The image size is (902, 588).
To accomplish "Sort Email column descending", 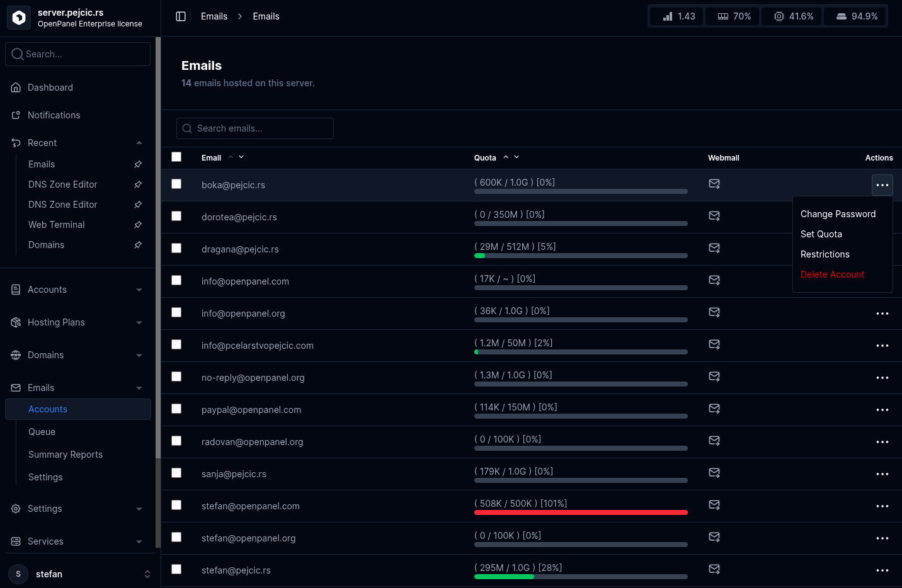I will (241, 157).
